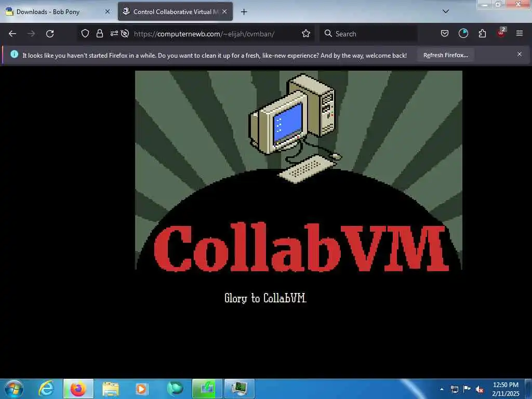Open the tracking protection shield icon

(85, 33)
